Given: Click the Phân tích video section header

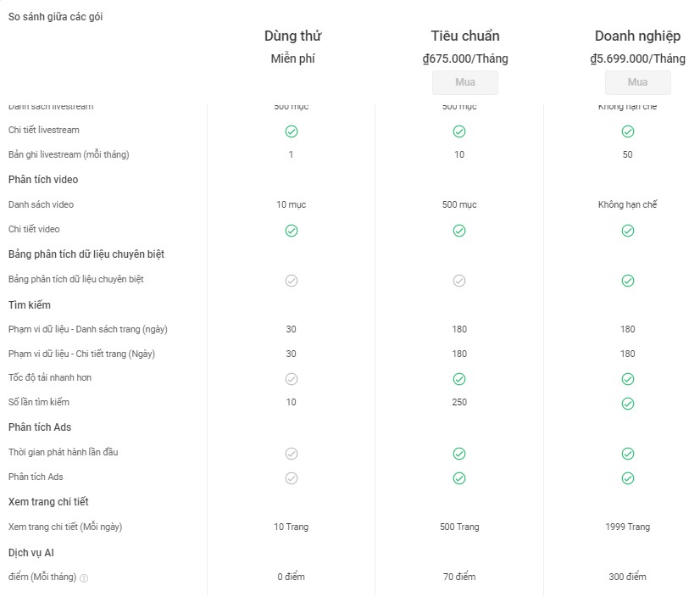Looking at the screenshot, I should 43,180.
